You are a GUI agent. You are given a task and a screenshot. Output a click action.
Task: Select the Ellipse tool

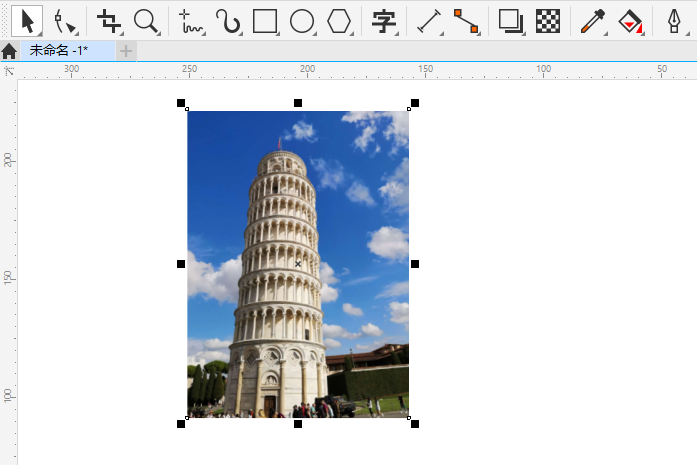[302, 20]
